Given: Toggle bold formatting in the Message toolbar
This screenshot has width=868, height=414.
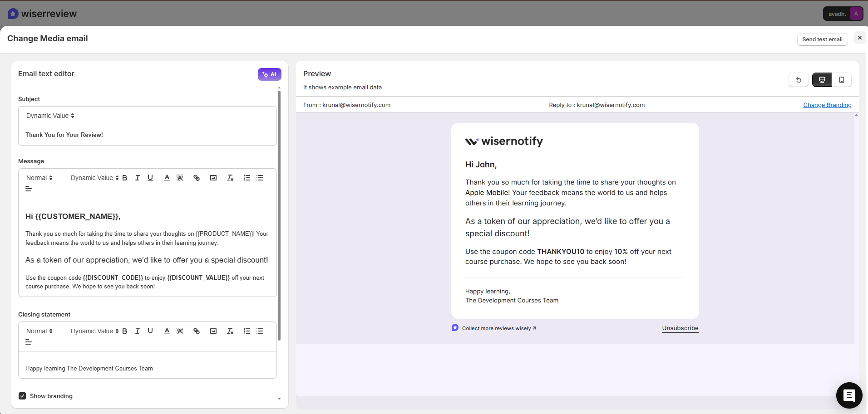Looking at the screenshot, I should (x=125, y=177).
